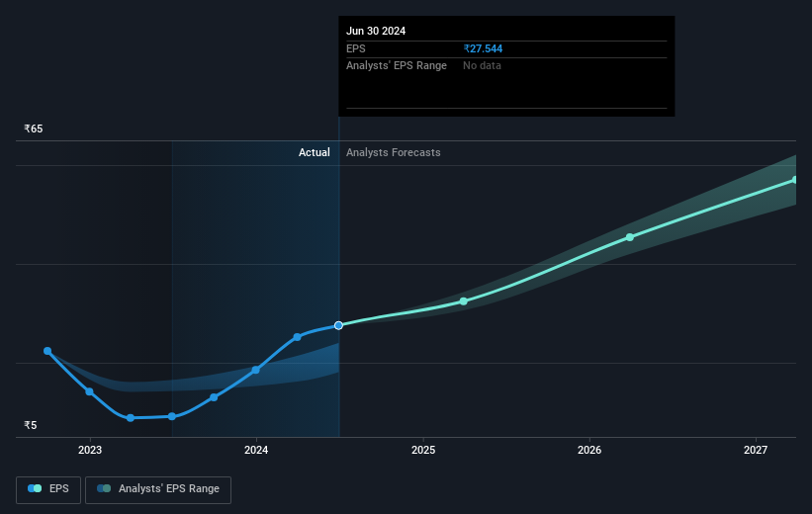Click the ₹5 y-axis label

pyautogui.click(x=30, y=425)
